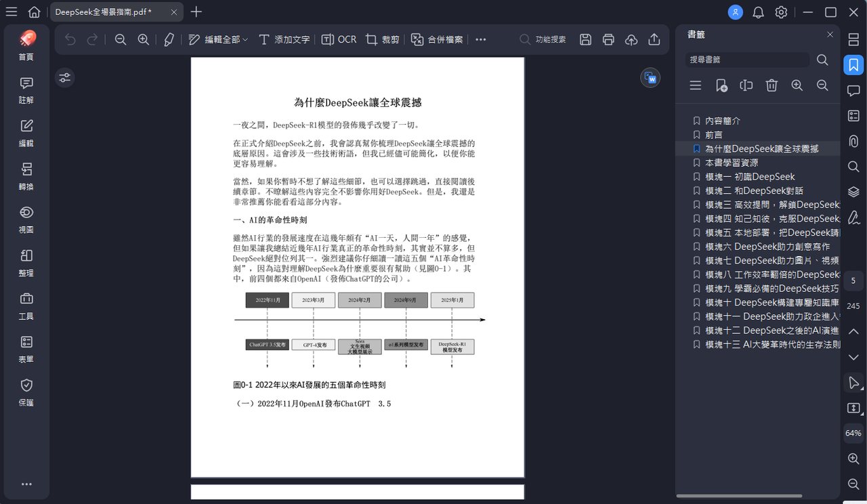Screen dimensions: 867x504
Task: Select bookmark 為什麼DeepSeek讓全球震撼
Action: point(762,148)
